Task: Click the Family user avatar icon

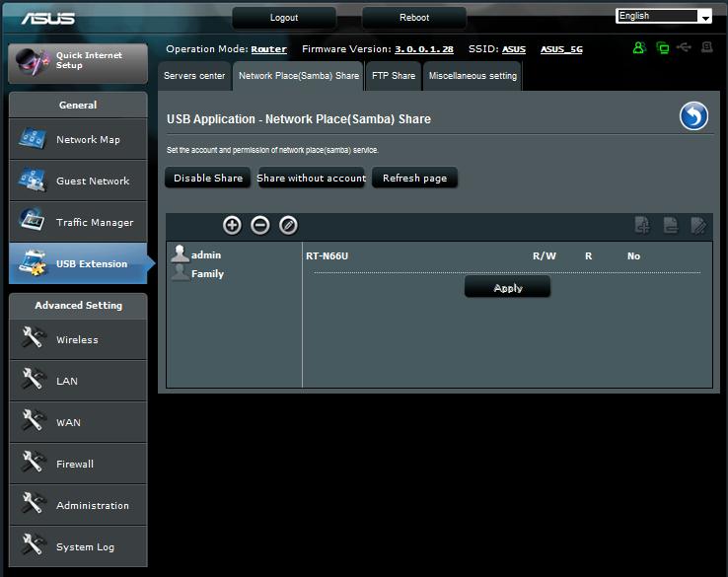Action: 180,272
